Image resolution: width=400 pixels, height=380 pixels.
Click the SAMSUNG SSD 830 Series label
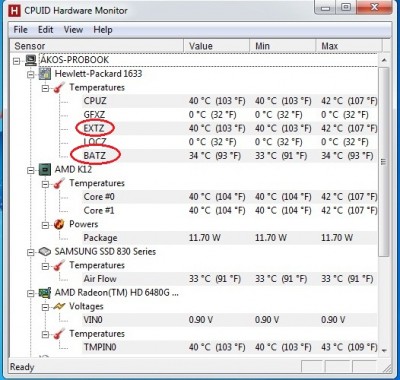point(105,251)
